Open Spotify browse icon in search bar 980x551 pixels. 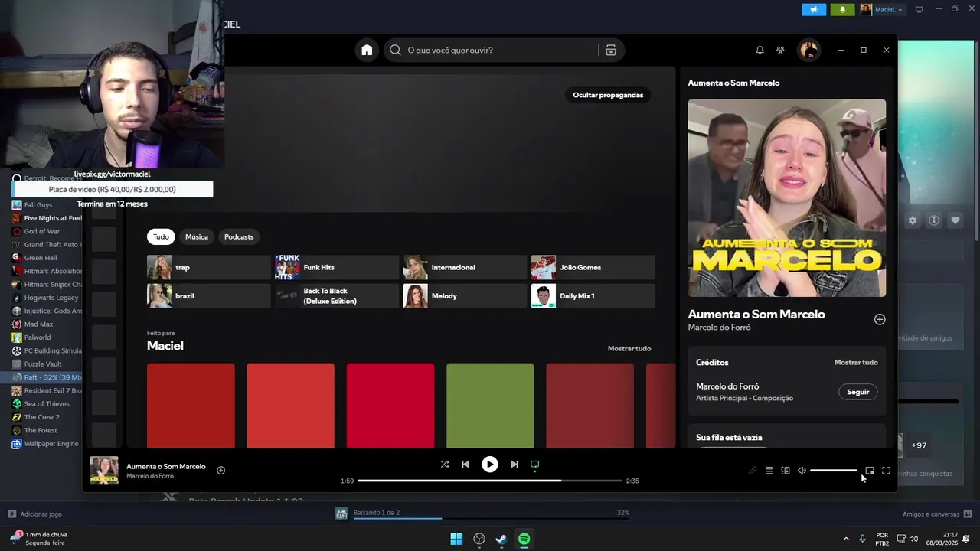pos(610,50)
